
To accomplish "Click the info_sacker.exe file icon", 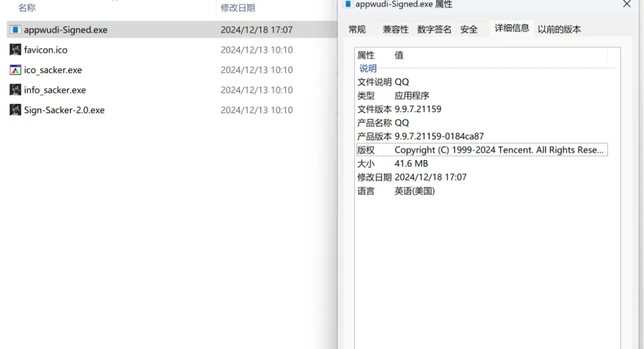I will coord(15,90).
